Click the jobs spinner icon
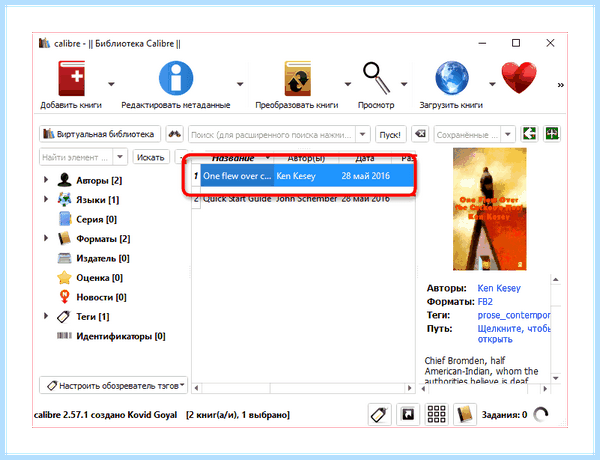600x460 pixels. tap(541, 414)
